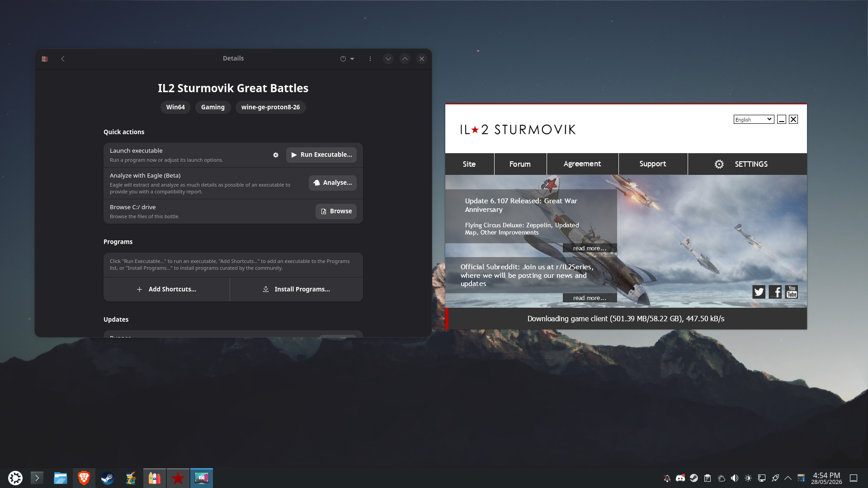Open weather widget in system tray
This screenshot has width=868, height=488.
click(721, 478)
